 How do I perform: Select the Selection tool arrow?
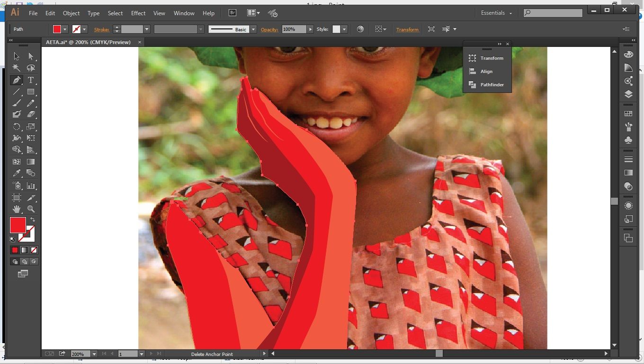pos(17,56)
